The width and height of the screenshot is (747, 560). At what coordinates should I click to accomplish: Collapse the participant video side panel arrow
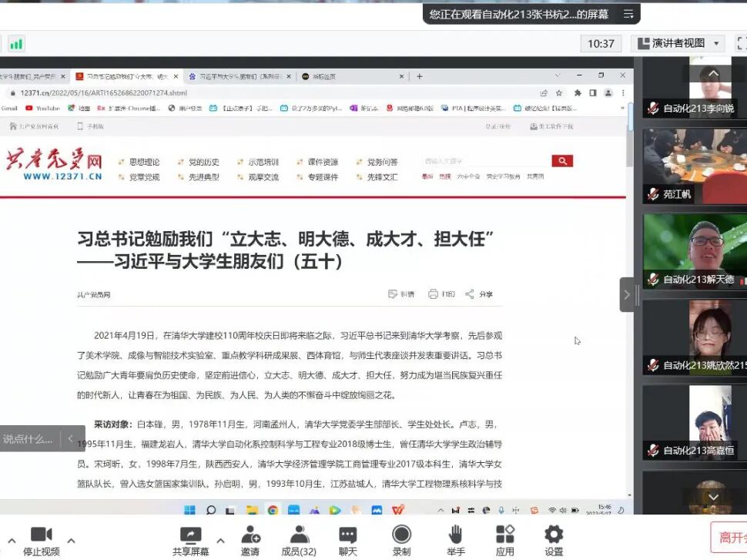point(626,294)
